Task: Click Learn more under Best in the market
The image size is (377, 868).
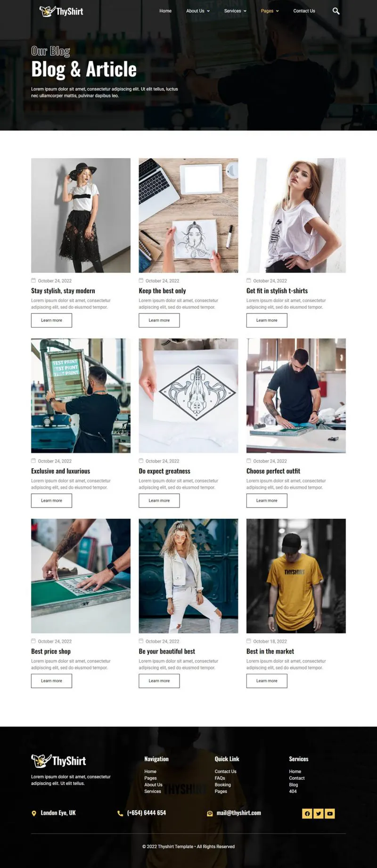Action: coord(267,681)
